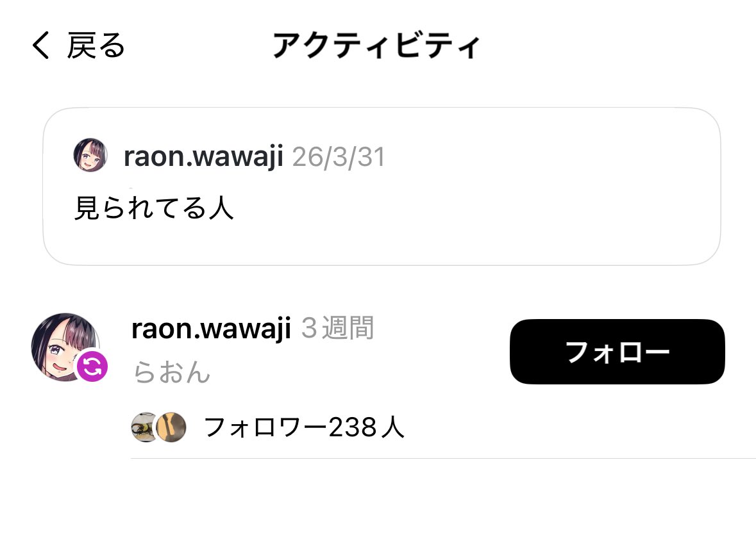The width and height of the screenshot is (756, 542).
Task: Click the first follower mini avatar
Action: [144, 427]
